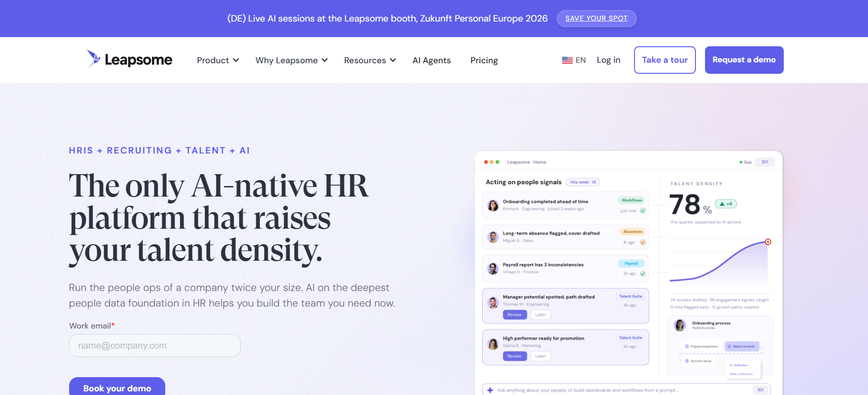Image resolution: width=868 pixels, height=395 pixels.
Task: Click 'Payroll report has 3 inconsistencies' title
Action: click(x=543, y=265)
